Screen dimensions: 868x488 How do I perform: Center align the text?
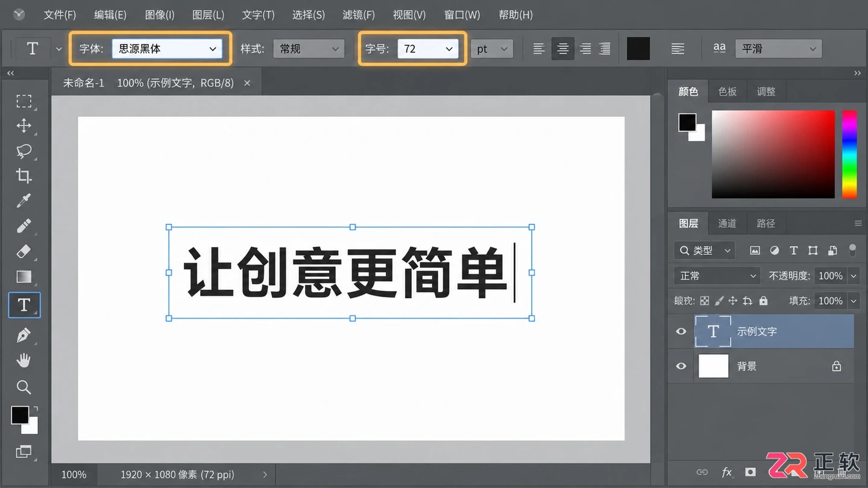(x=562, y=49)
